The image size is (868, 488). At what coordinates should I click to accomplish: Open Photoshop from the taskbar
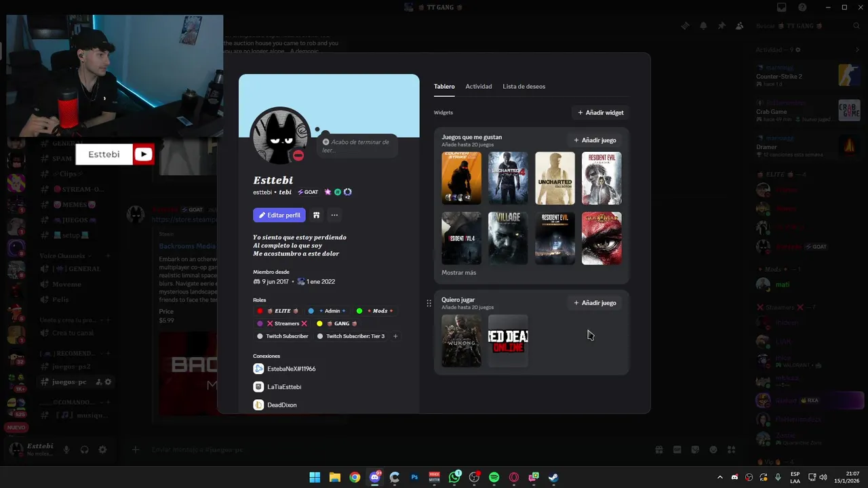pyautogui.click(x=414, y=477)
